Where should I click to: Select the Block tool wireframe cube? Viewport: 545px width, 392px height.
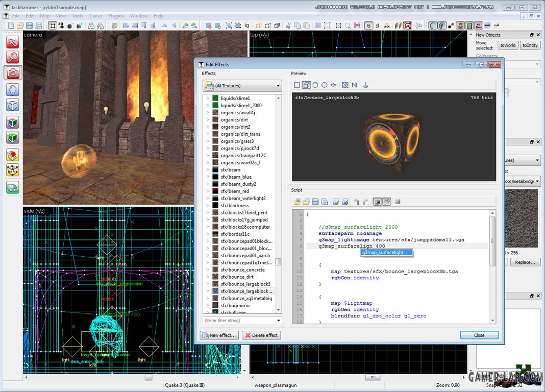[x=13, y=105]
